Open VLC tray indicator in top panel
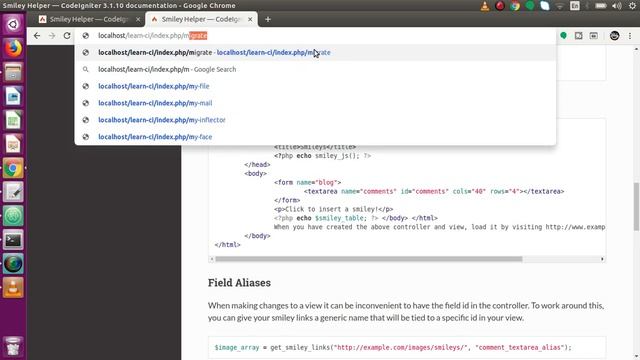The height and width of the screenshot is (360, 640). click(484, 6)
